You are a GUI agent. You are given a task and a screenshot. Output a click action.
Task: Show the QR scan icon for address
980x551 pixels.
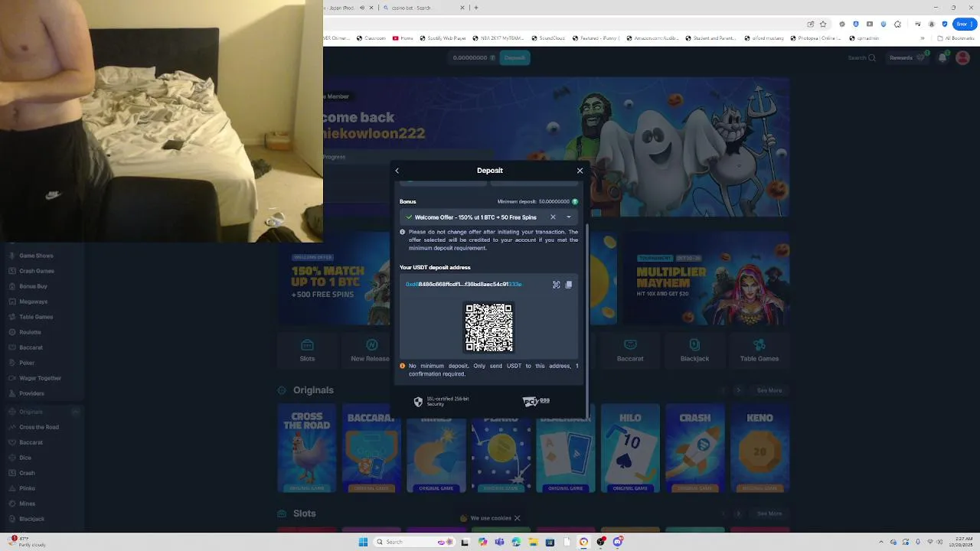(557, 285)
